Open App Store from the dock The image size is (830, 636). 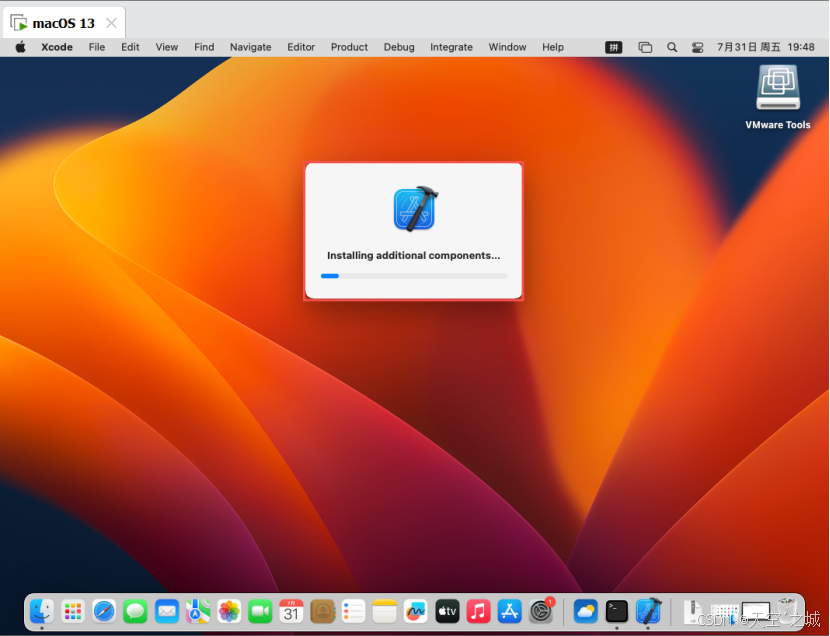[510, 611]
